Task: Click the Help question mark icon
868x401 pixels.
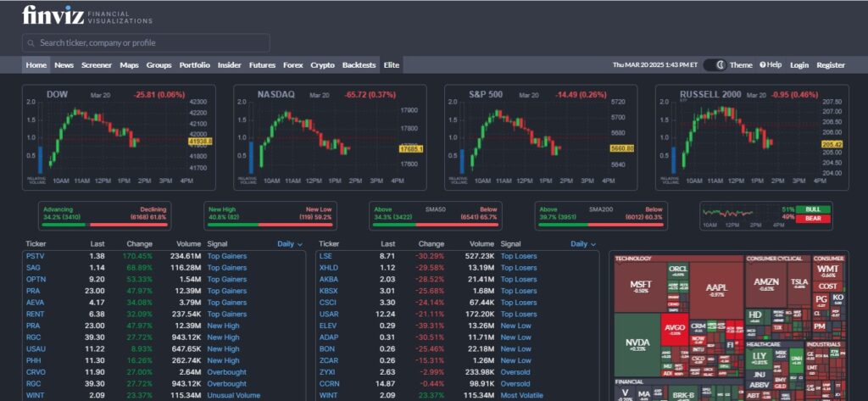Action: 762,64
